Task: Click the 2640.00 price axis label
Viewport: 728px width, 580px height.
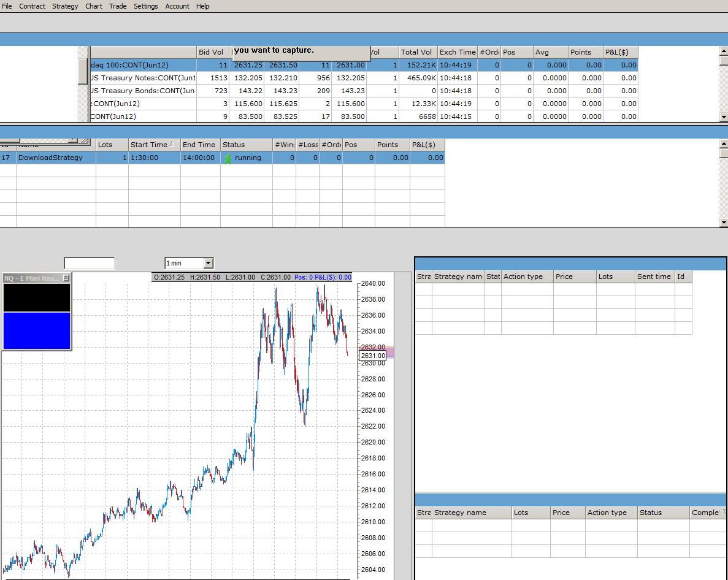Action: [x=373, y=283]
